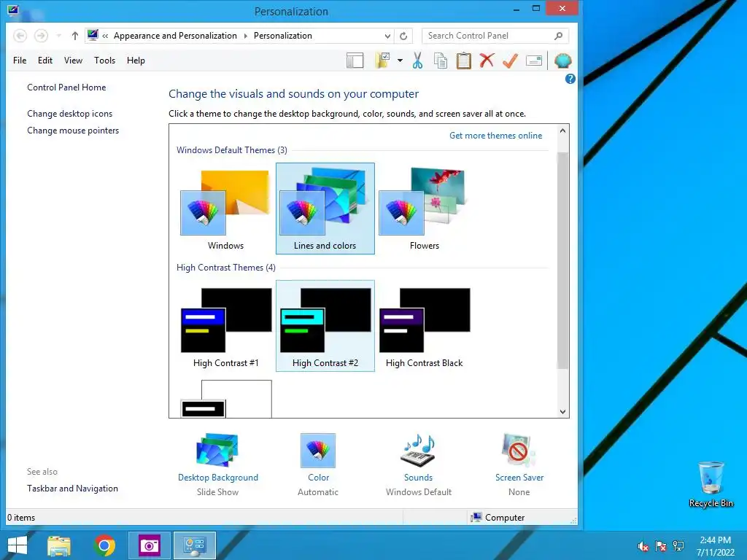Click the double chevron at breadcrumb start
This screenshot has width=747, height=560.
click(x=105, y=36)
